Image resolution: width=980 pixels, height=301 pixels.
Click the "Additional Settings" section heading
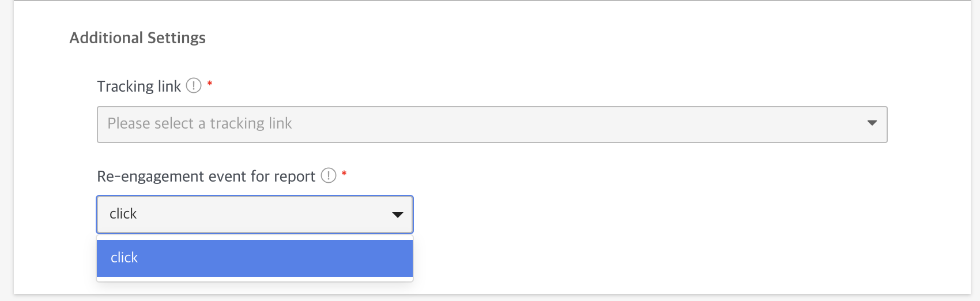[x=137, y=38]
